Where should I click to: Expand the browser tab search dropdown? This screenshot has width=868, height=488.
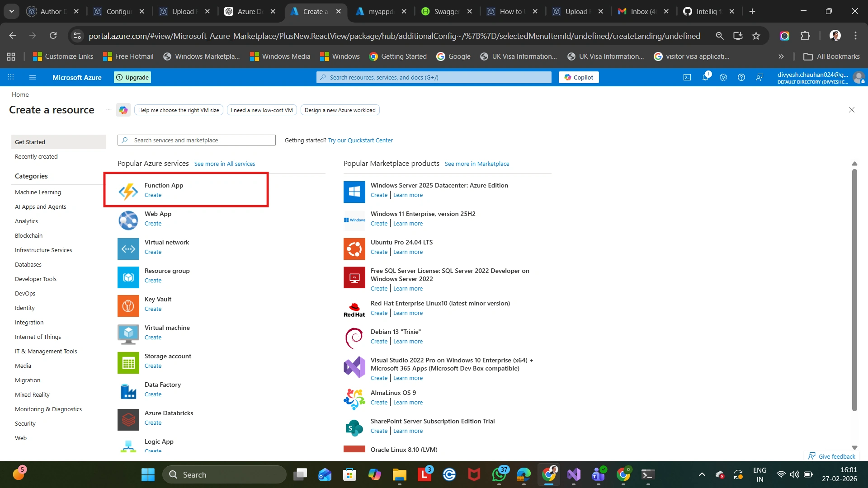point(12,11)
